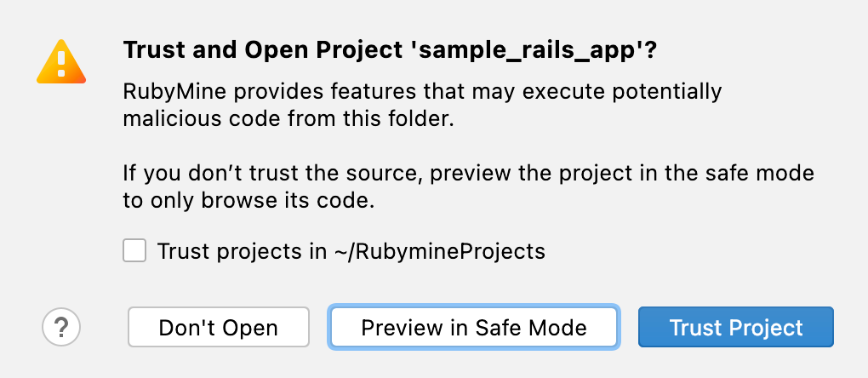The width and height of the screenshot is (868, 378).
Task: Enable the Trust projects in ~/RubymineProjects checkbox
Action: pyautogui.click(x=134, y=251)
